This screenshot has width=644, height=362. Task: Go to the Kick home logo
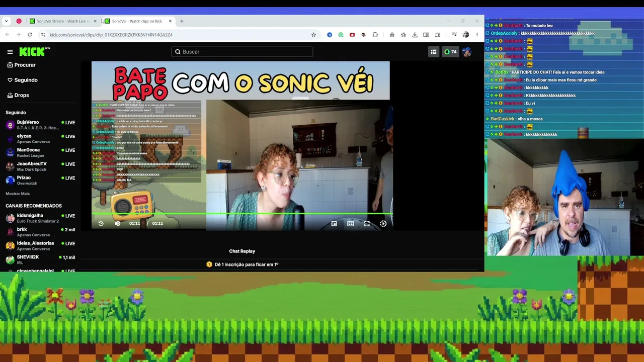[x=34, y=51]
